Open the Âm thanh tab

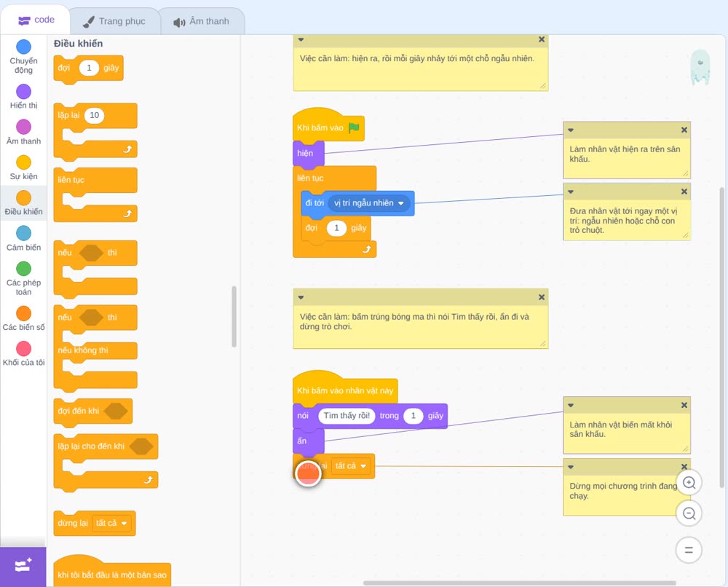pyautogui.click(x=202, y=21)
